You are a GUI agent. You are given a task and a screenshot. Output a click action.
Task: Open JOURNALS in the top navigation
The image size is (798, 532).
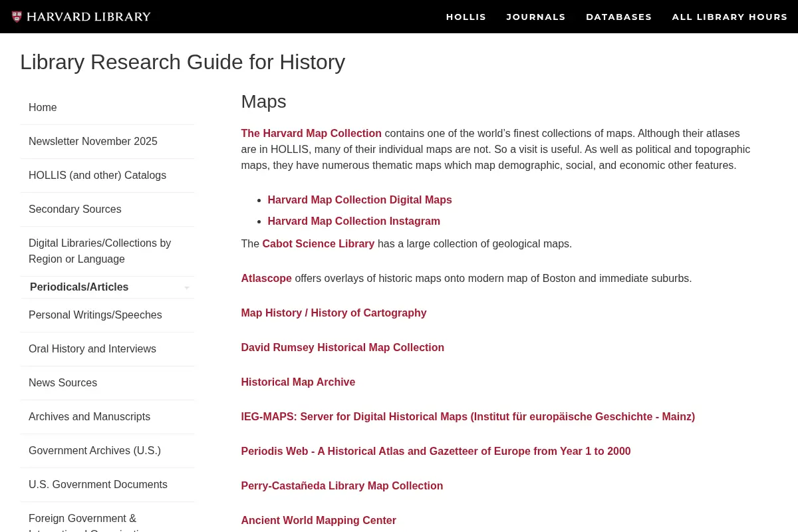click(x=536, y=17)
